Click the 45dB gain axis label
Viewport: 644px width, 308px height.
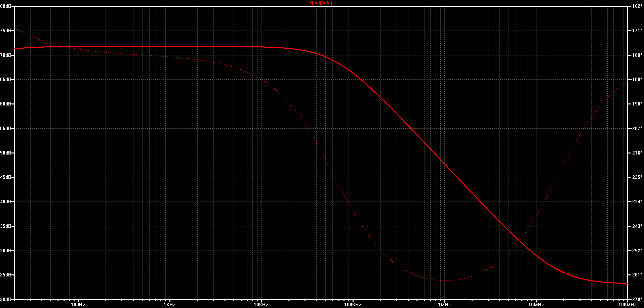coord(5,177)
